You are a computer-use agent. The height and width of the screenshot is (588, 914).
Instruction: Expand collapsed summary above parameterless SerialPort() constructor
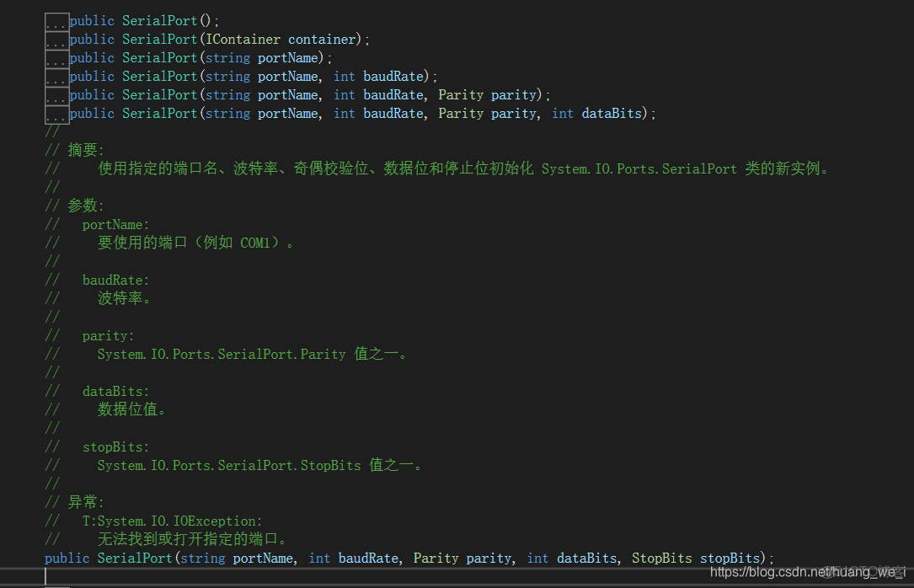56,21
